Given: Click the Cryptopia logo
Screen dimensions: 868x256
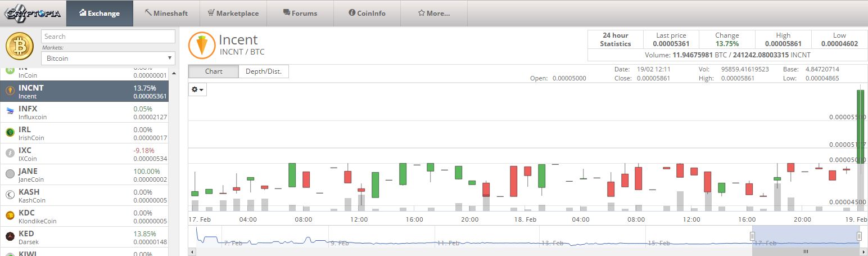Looking at the screenshot, I should 33,13.
